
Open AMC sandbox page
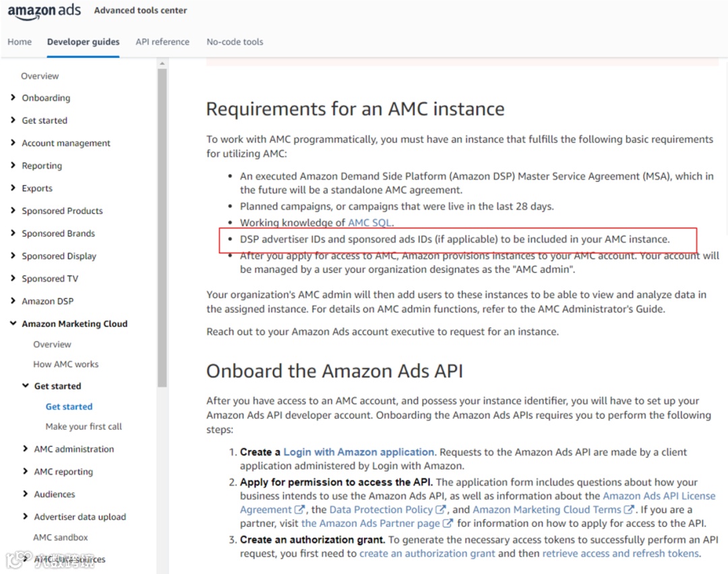click(61, 538)
